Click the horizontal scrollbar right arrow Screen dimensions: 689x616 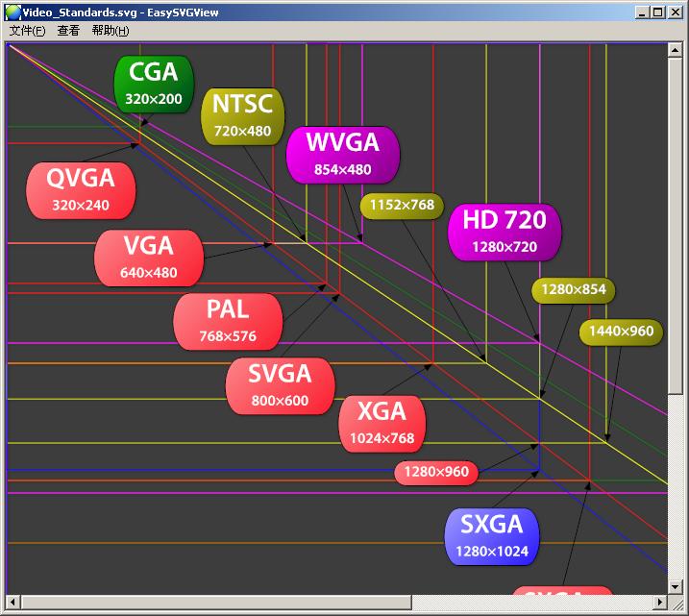660,603
